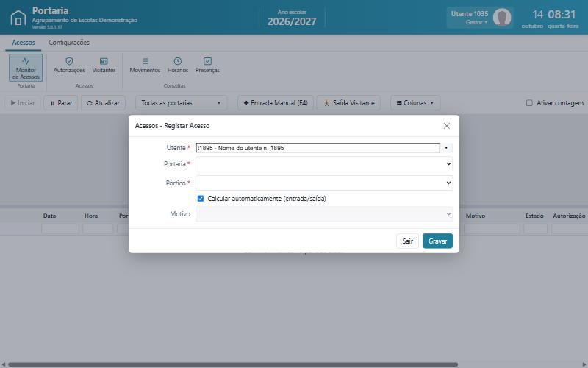The width and height of the screenshot is (588, 368).
Task: Open the Horários clock icon
Action: pos(178,61)
